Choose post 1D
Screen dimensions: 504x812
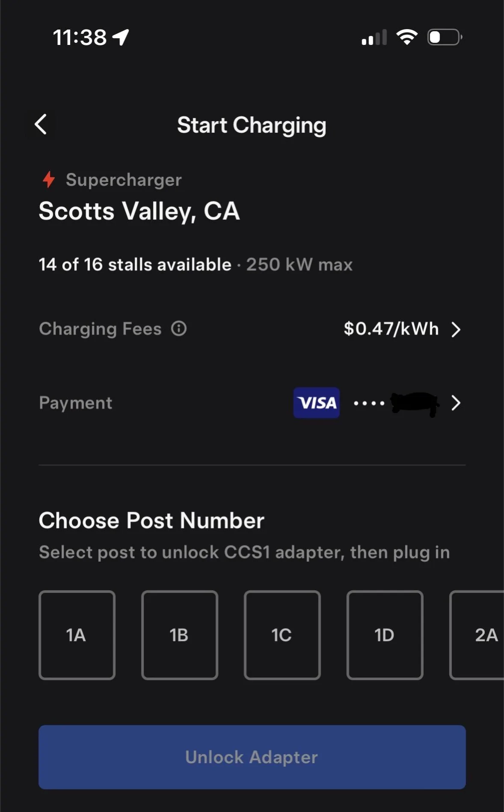point(385,635)
